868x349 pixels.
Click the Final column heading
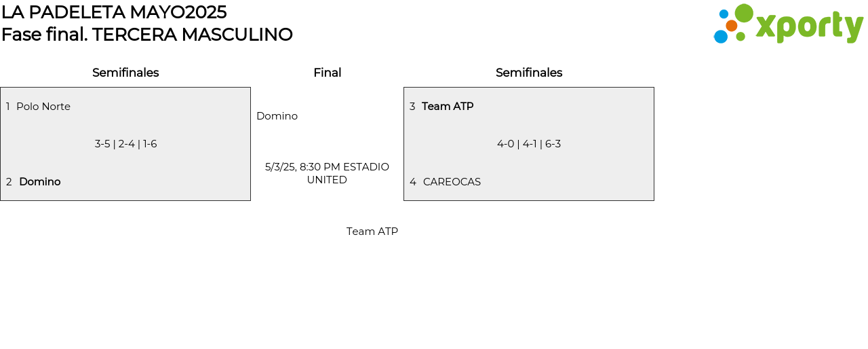(x=327, y=73)
